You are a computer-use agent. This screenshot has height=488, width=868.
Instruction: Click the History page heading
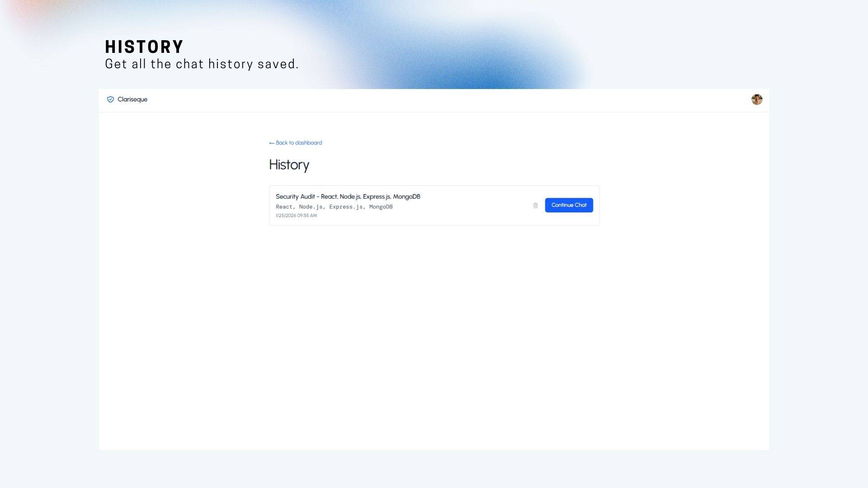(289, 165)
